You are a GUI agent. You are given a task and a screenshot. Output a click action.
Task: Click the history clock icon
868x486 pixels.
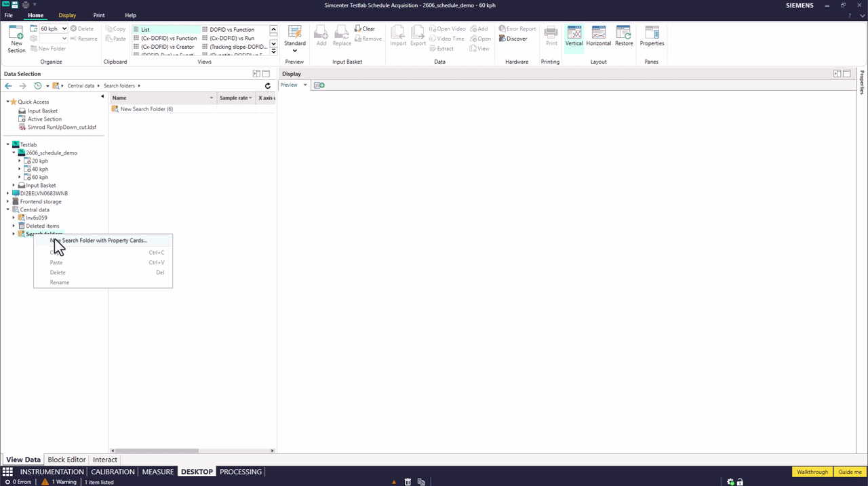click(38, 86)
